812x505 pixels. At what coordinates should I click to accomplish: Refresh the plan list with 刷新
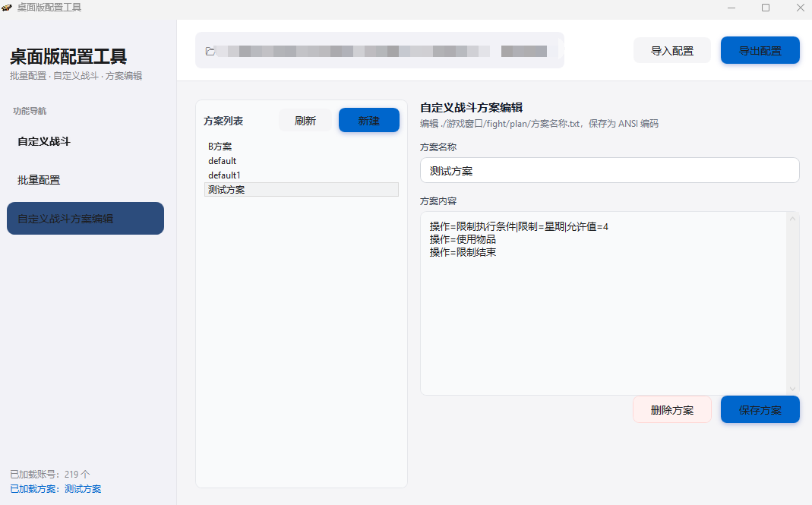pyautogui.click(x=305, y=121)
